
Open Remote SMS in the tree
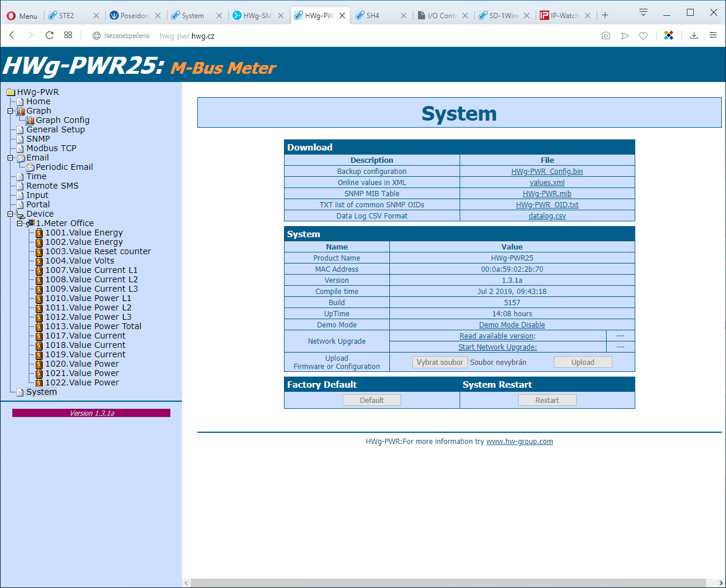tap(52, 186)
